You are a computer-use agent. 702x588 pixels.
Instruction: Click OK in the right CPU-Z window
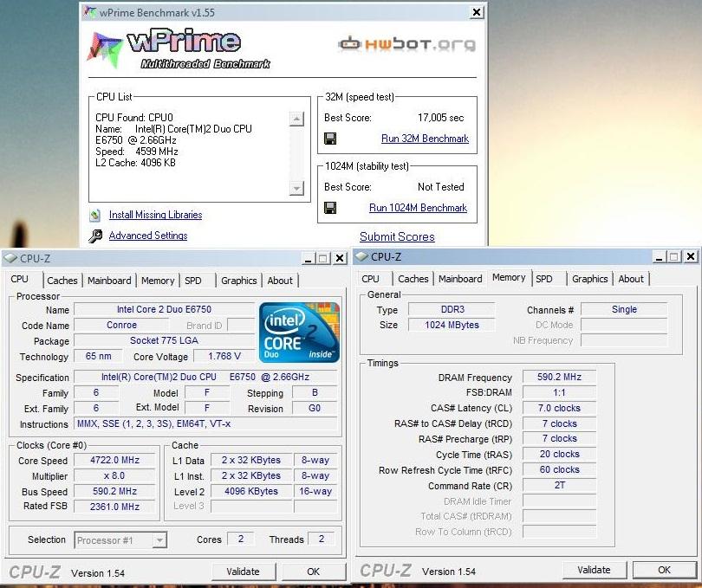(x=665, y=570)
